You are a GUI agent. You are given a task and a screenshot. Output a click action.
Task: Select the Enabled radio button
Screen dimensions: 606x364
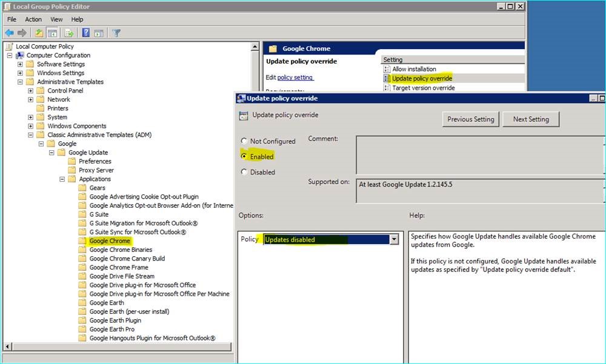coord(244,156)
